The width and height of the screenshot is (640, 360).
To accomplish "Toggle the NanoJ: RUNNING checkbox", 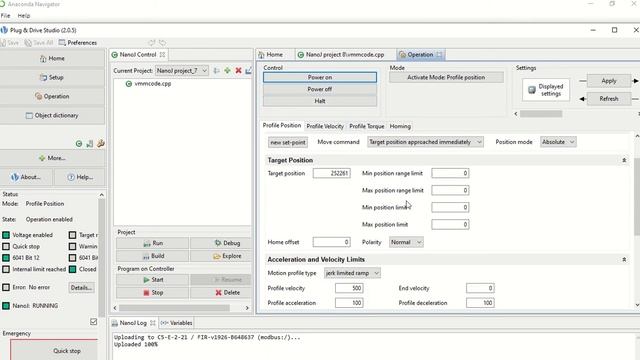I will coord(6,306).
